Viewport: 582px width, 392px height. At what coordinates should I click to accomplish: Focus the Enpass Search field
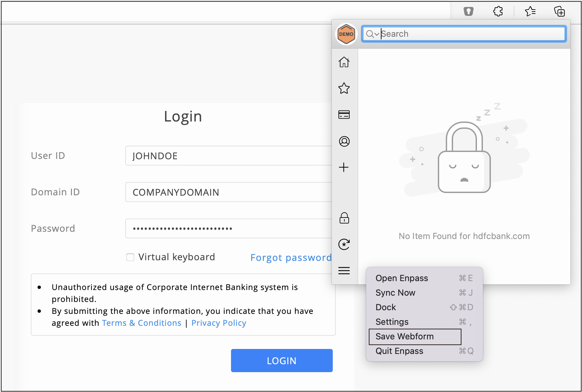tap(464, 34)
